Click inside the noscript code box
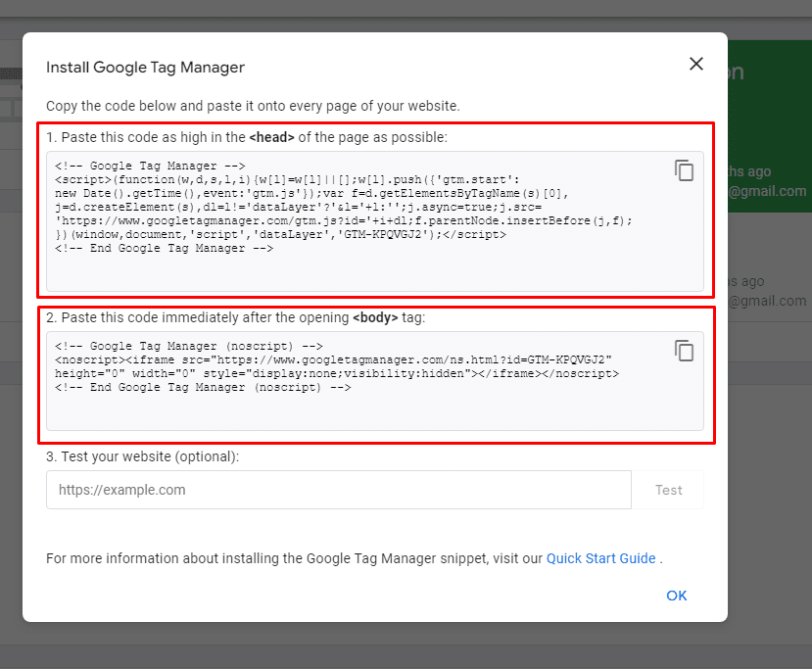 click(x=375, y=381)
